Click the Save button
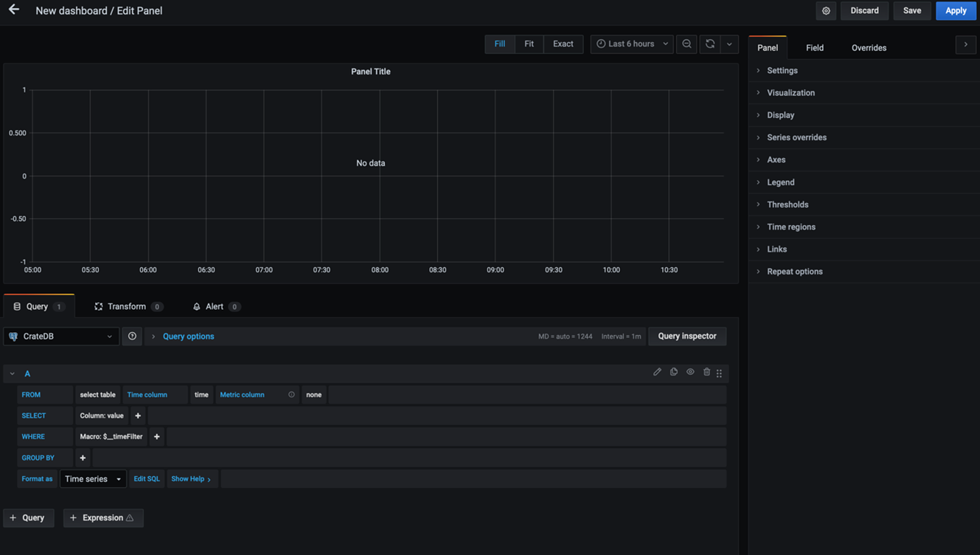This screenshot has width=980, height=555. click(912, 11)
